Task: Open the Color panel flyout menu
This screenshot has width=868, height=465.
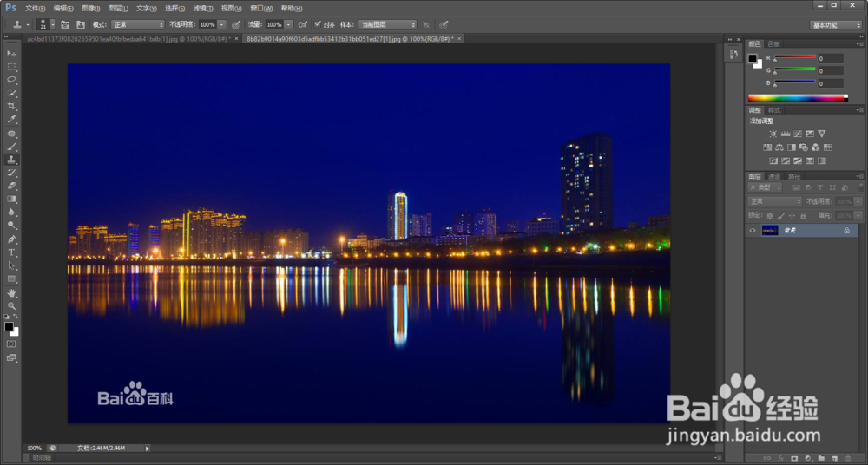Action: pyautogui.click(x=859, y=43)
